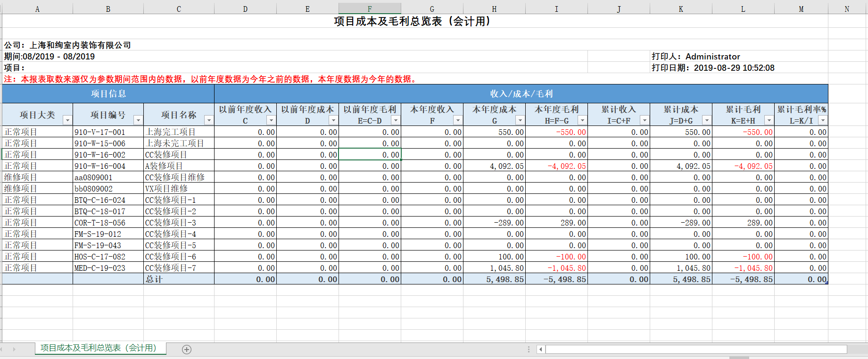Switch to 项目成本及毛利总览表 sheet tab

[98, 348]
